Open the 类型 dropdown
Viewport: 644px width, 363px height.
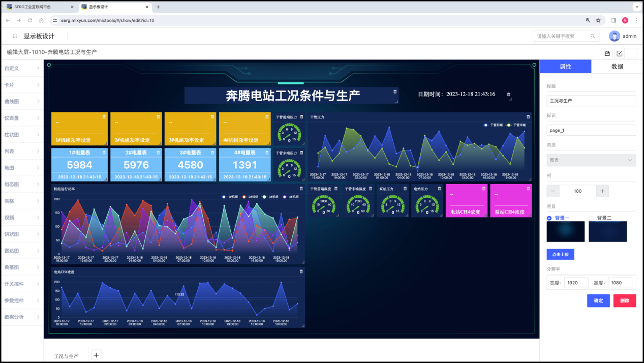591,160
